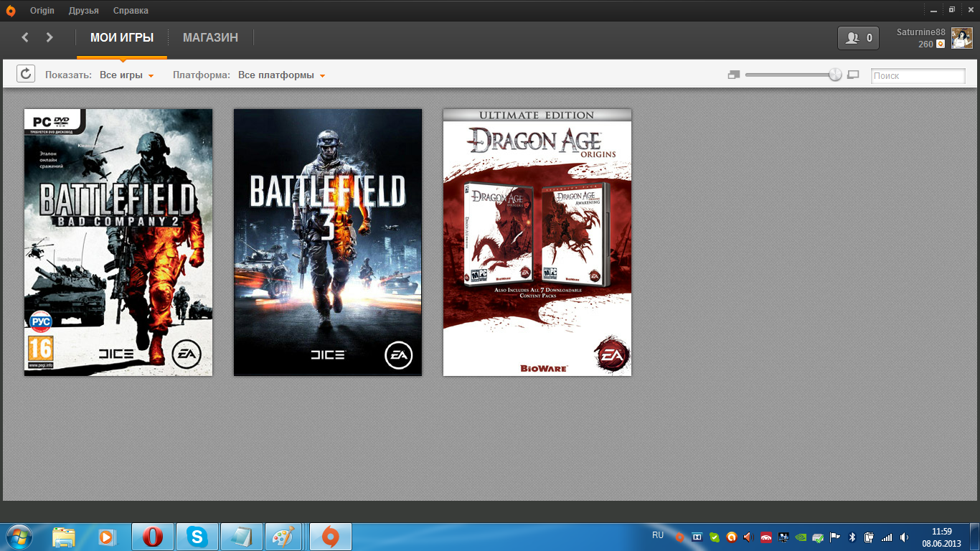Image resolution: width=980 pixels, height=551 pixels.
Task: Click the green Skype status tray icon
Action: pyautogui.click(x=714, y=537)
